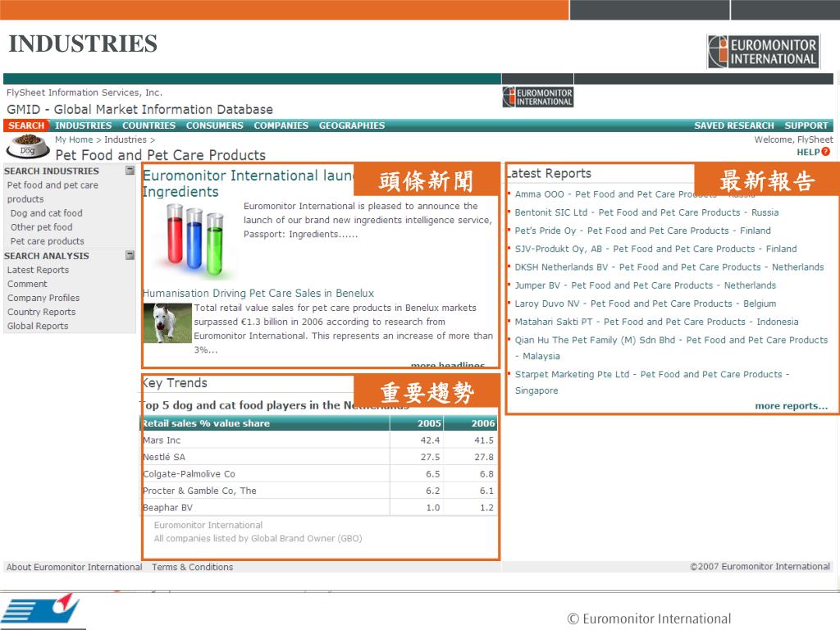Screen dimensions: 840x630
Task: Open Pet's Pride Oy Finland report
Action: coord(643,231)
